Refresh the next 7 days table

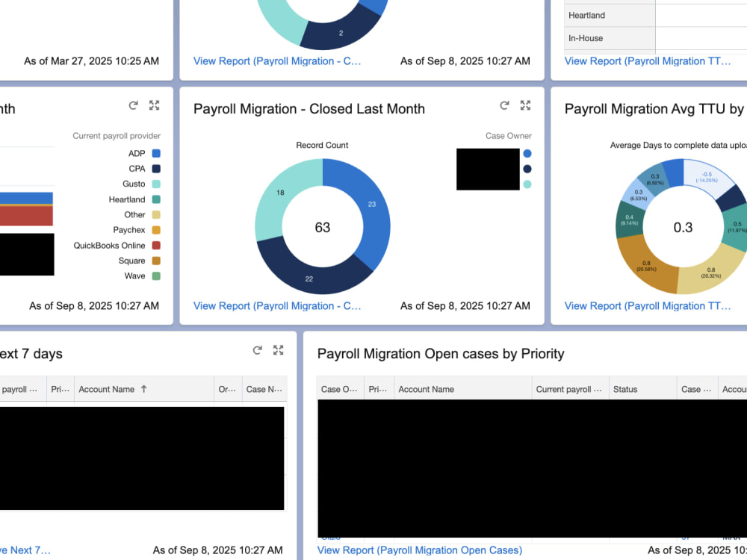click(258, 350)
